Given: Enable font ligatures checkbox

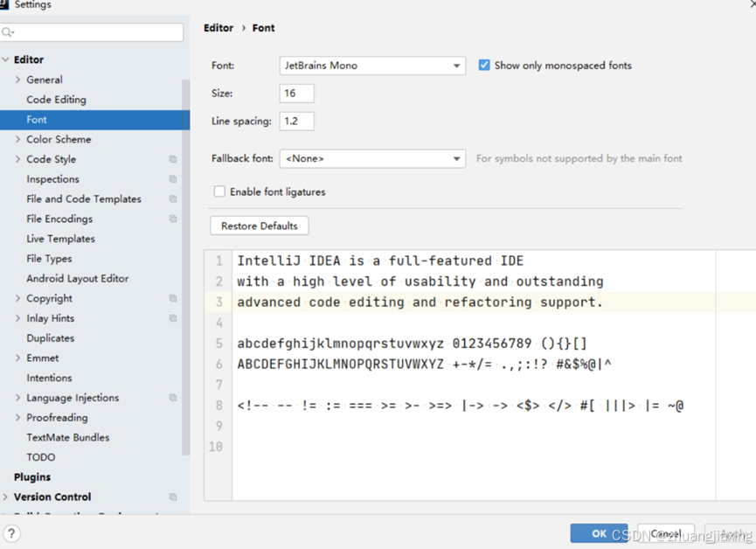Looking at the screenshot, I should [x=219, y=191].
